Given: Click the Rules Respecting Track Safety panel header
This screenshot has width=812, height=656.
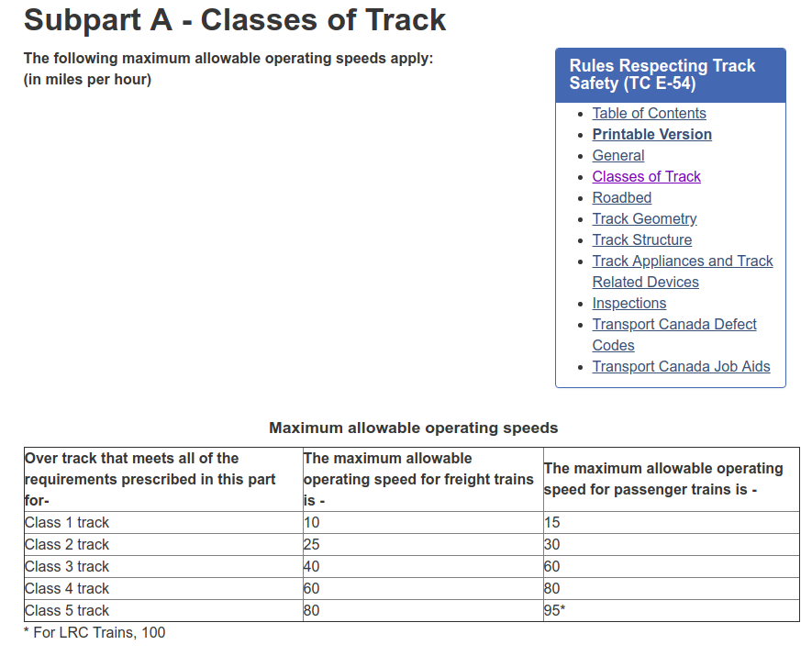Looking at the screenshot, I should click(x=670, y=75).
